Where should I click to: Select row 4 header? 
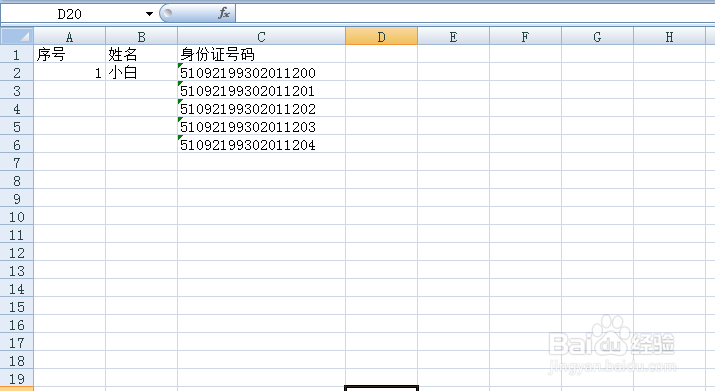click(x=17, y=109)
